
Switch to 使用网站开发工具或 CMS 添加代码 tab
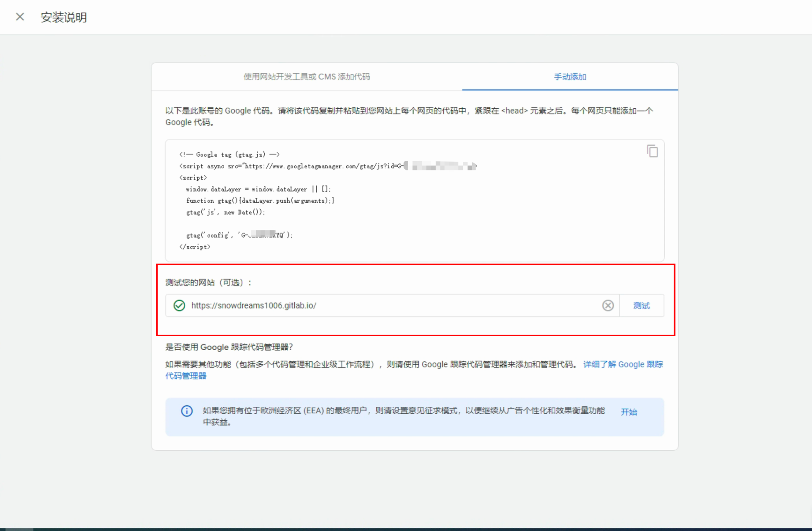click(x=307, y=77)
